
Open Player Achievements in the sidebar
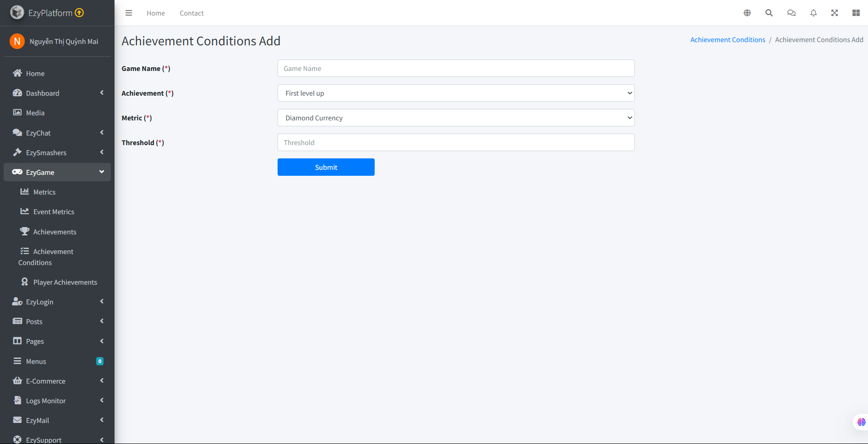(65, 282)
